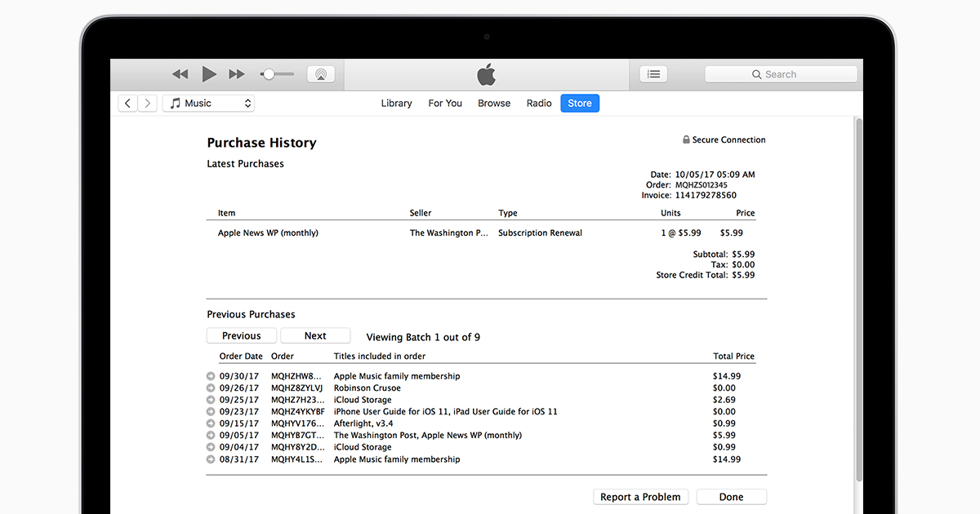The height and width of the screenshot is (514, 980).
Task: Open the Music media picker dropdown
Action: tap(209, 104)
